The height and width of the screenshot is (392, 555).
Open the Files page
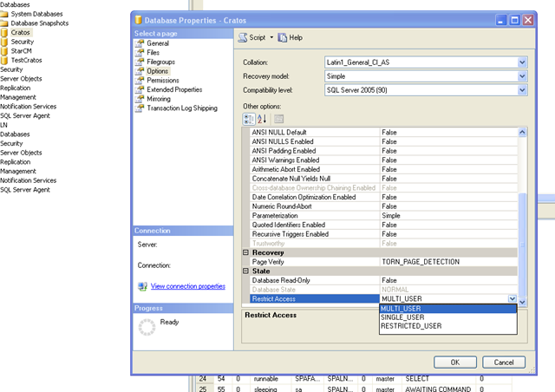[x=153, y=52]
